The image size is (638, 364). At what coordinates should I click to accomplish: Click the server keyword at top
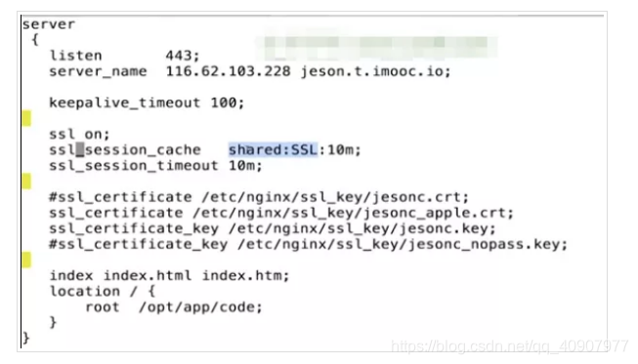49,24
